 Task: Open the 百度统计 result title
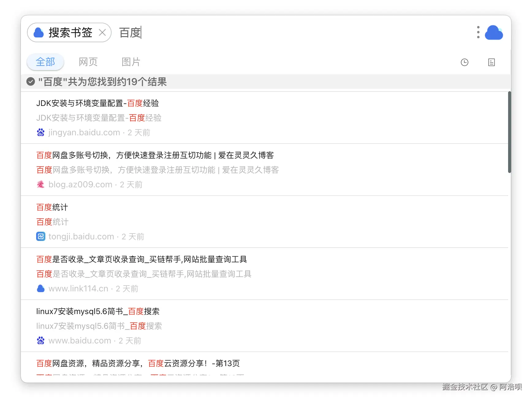[x=52, y=207]
